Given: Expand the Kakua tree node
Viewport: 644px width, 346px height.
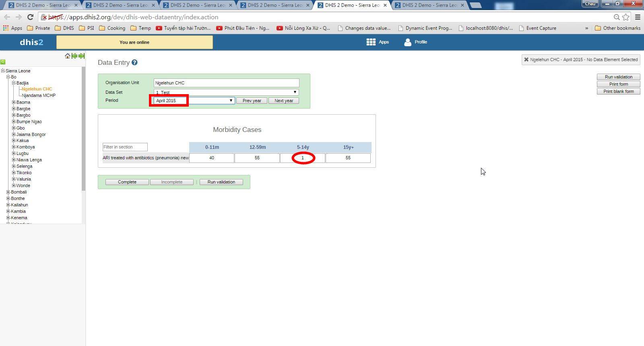Looking at the screenshot, I should (x=14, y=140).
